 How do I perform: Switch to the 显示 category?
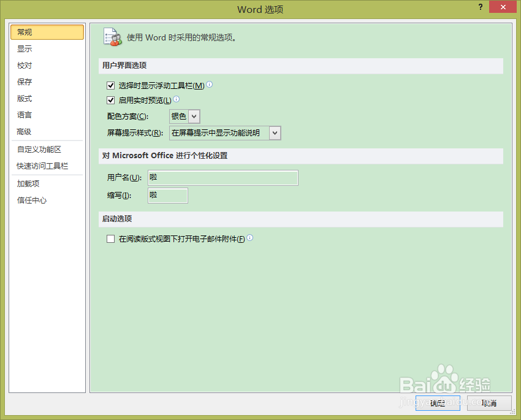25,48
